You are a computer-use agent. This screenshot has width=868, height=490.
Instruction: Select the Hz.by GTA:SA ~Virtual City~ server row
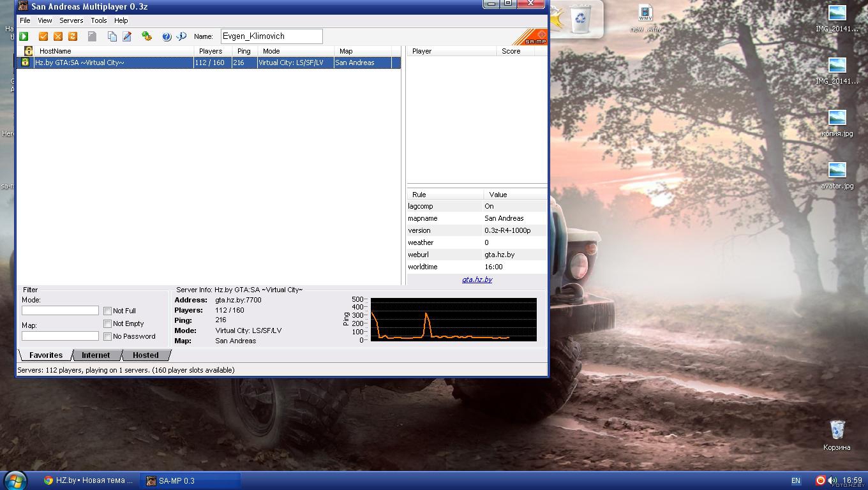coord(209,63)
